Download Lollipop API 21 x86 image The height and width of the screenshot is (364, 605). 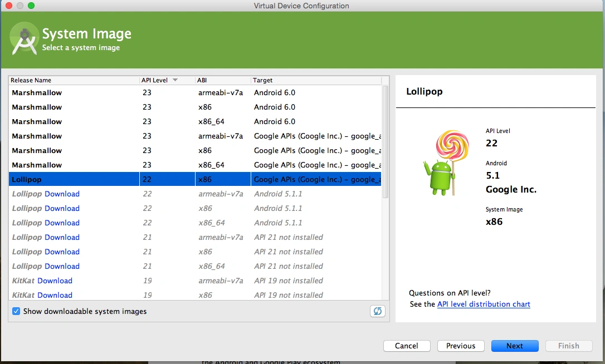62,252
